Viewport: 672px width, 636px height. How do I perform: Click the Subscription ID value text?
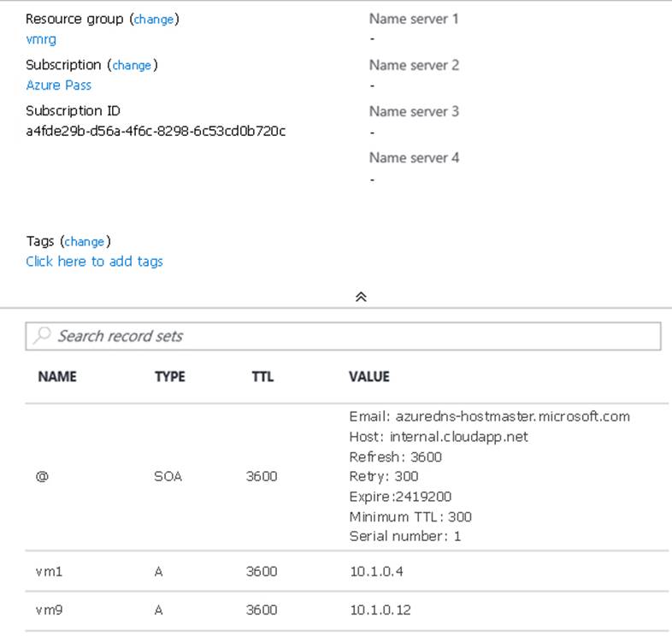pyautogui.click(x=156, y=131)
